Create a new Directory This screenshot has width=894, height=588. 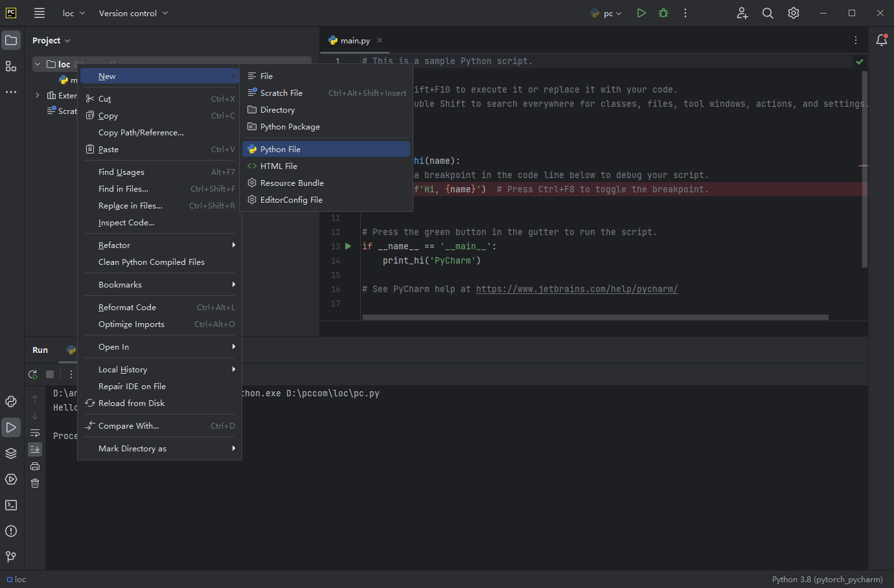click(x=327, y=110)
